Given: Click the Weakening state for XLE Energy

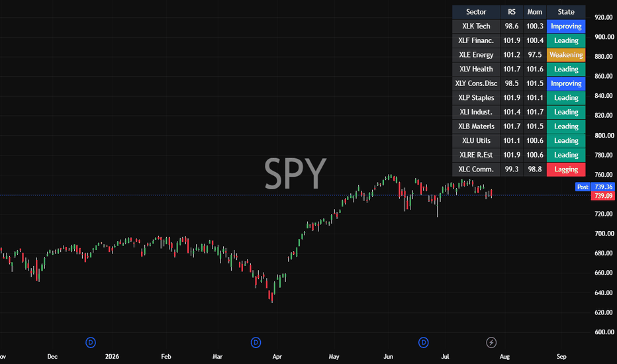Looking at the screenshot, I should [x=566, y=55].
